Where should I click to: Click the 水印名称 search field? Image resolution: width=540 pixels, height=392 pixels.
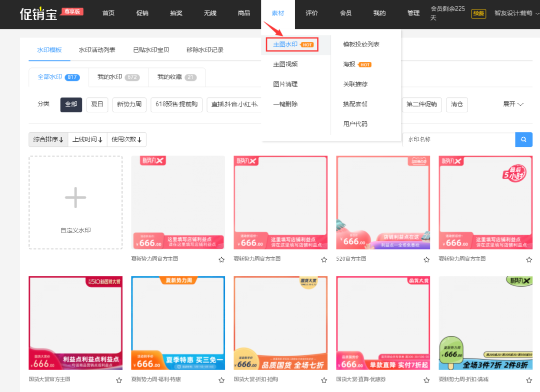[x=458, y=140]
